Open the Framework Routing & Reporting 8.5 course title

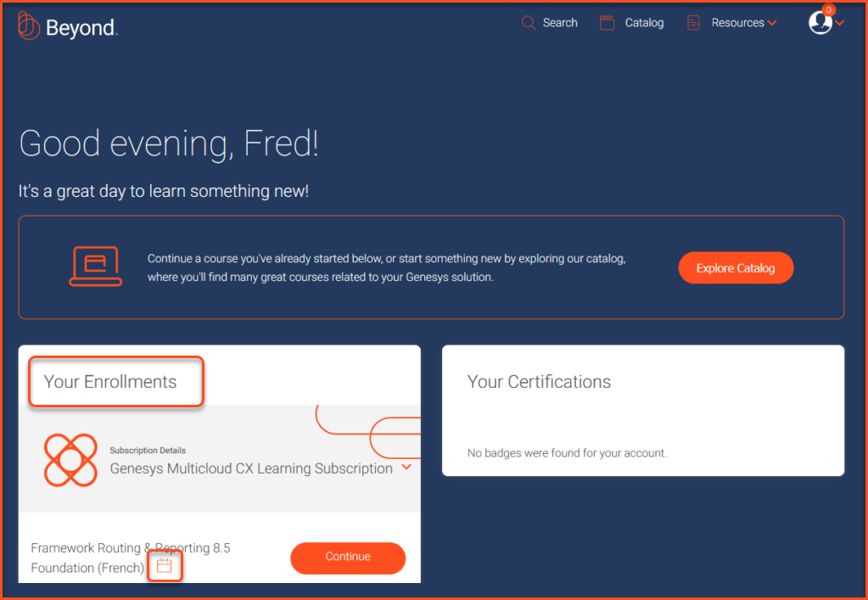(130, 549)
